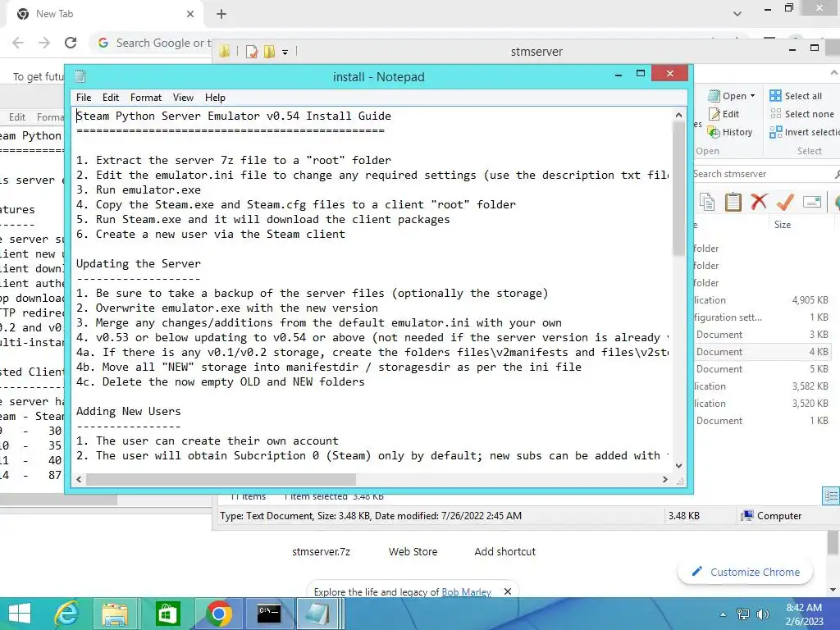The width and height of the screenshot is (840, 630).
Task: Click the horizontal scrollbar left arrow in Notepad
Action: pyautogui.click(x=80, y=479)
